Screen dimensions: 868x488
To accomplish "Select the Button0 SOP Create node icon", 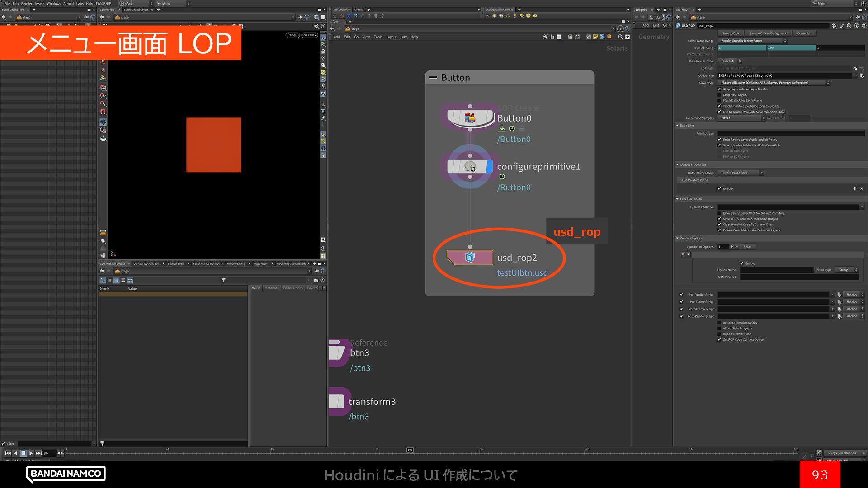I will coord(470,118).
